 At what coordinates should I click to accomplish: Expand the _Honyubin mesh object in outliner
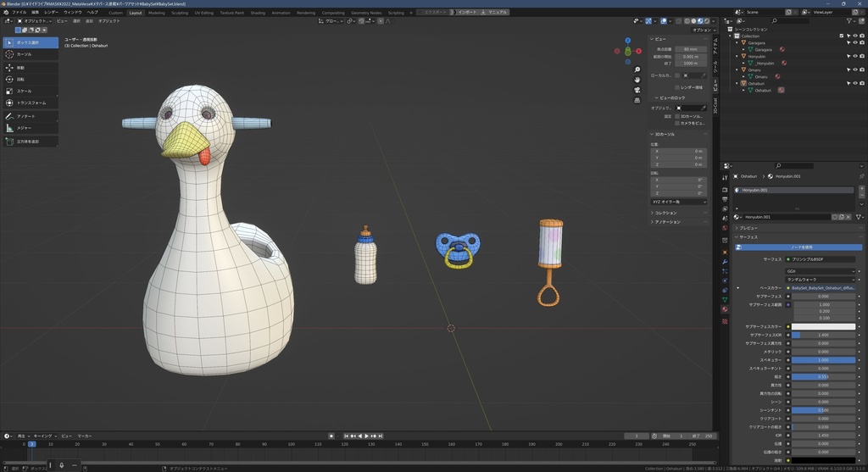click(x=744, y=63)
